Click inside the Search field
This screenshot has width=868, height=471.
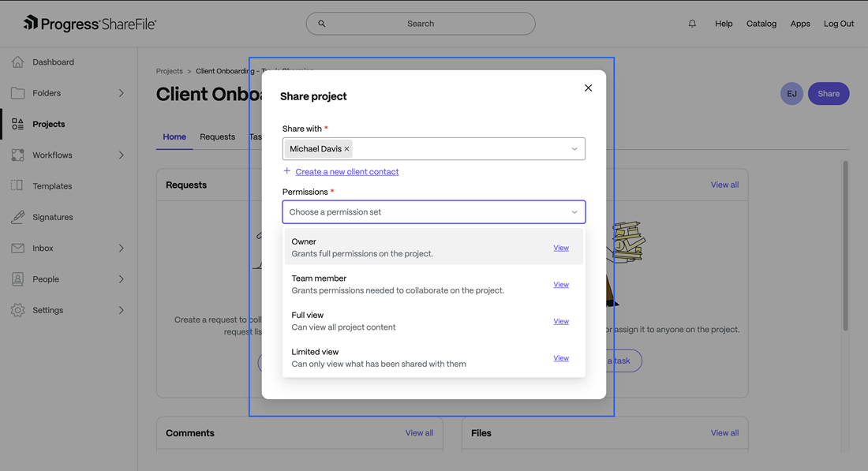tap(420, 23)
